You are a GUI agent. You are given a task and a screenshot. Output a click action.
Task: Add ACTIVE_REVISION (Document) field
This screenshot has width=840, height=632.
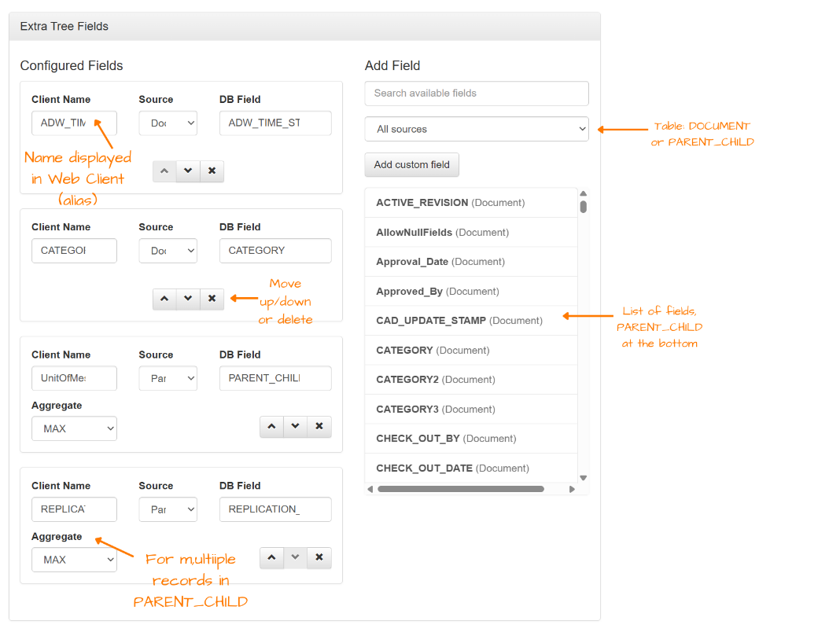coord(471,203)
